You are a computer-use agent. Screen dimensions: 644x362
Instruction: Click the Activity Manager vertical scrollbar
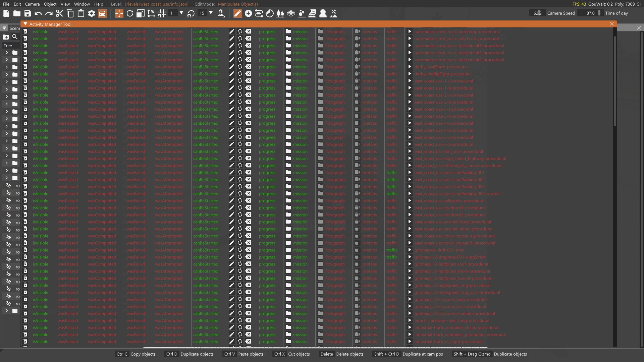(x=614, y=80)
